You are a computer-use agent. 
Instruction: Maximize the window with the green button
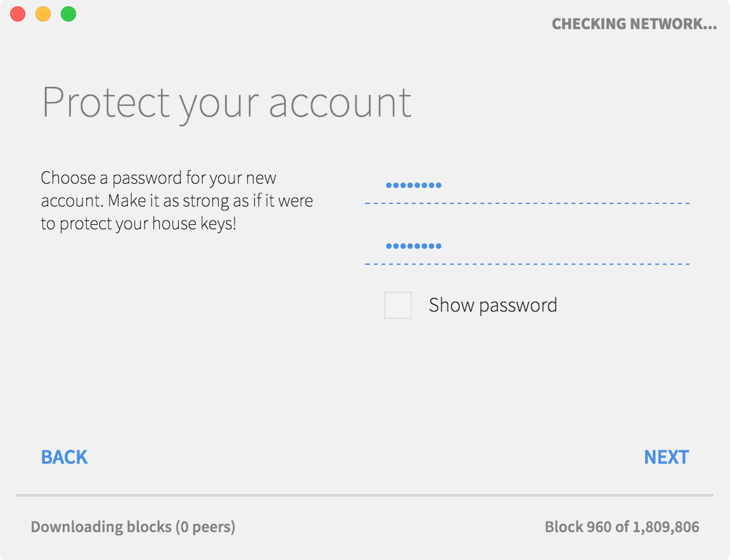tap(68, 14)
